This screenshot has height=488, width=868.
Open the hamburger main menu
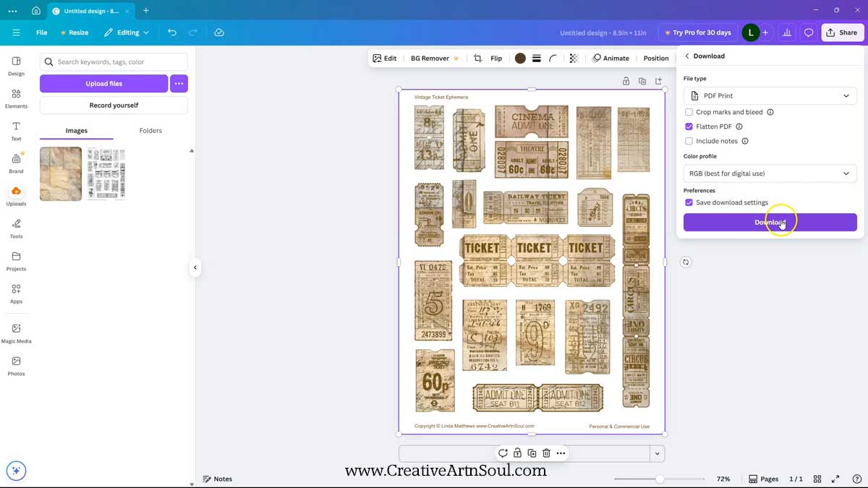(16, 33)
